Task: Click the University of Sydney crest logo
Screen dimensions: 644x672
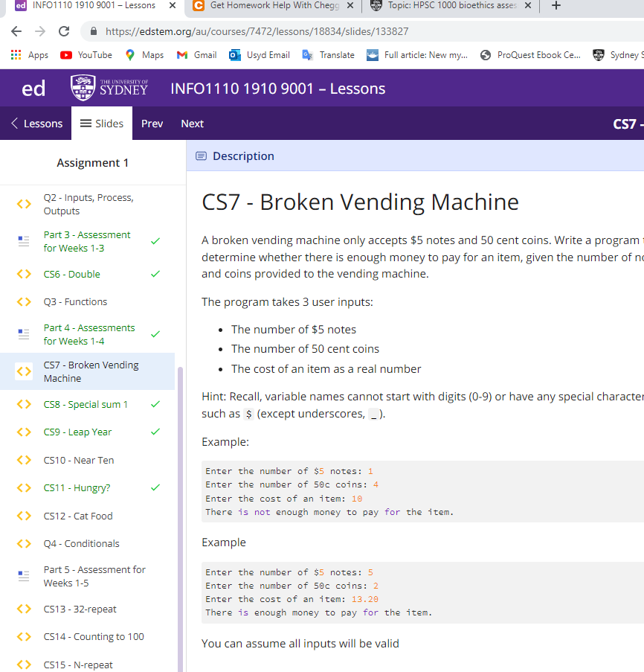Action: click(x=109, y=87)
